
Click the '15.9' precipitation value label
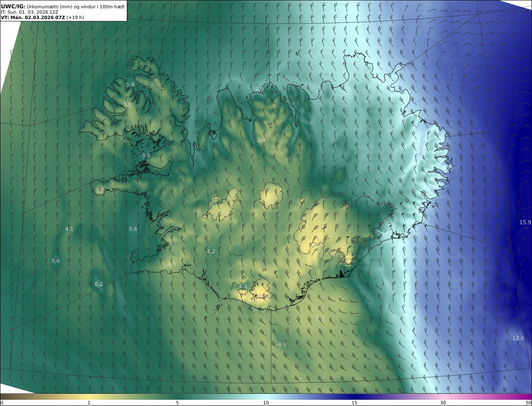point(525,223)
